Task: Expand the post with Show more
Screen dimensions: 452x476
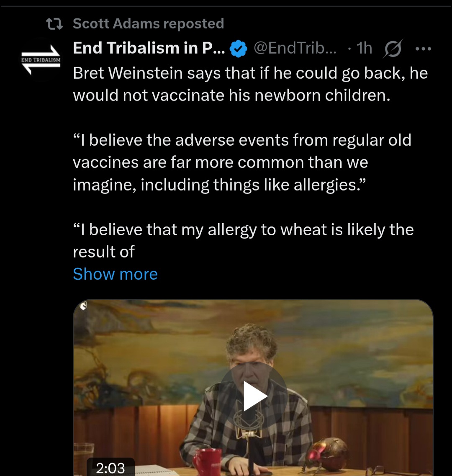Action: coord(115,274)
